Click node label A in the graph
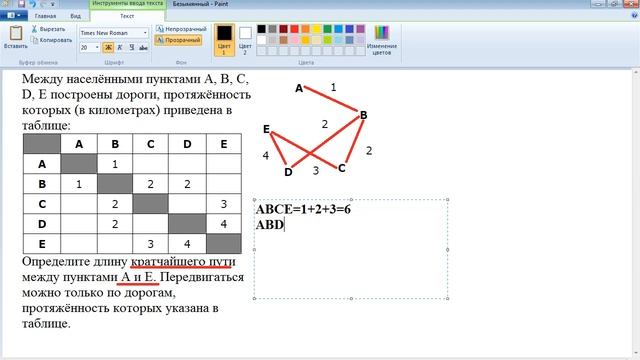 (x=299, y=88)
